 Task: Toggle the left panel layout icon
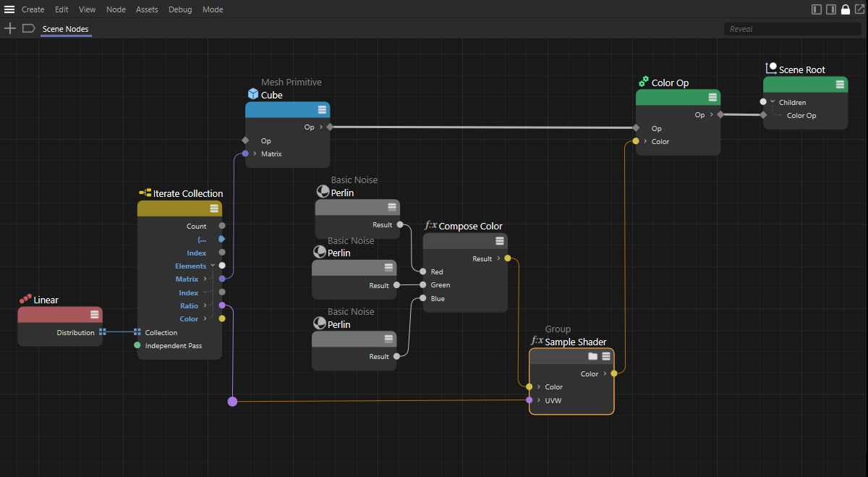click(x=817, y=9)
